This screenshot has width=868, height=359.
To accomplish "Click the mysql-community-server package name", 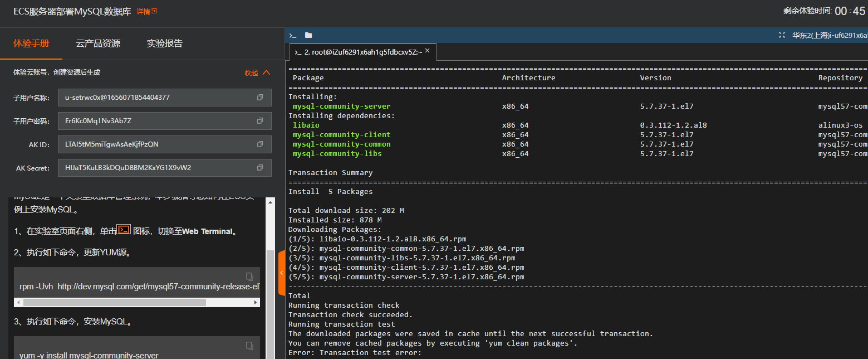I will (342, 106).
